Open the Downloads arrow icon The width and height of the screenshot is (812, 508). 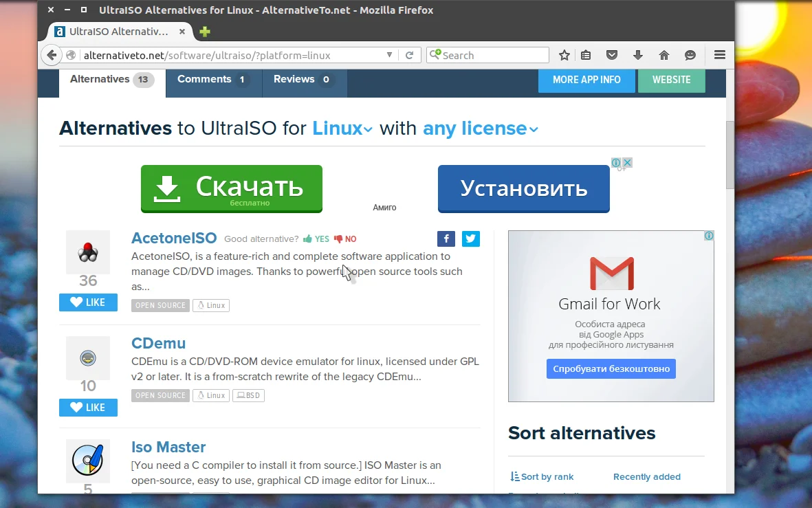point(637,55)
